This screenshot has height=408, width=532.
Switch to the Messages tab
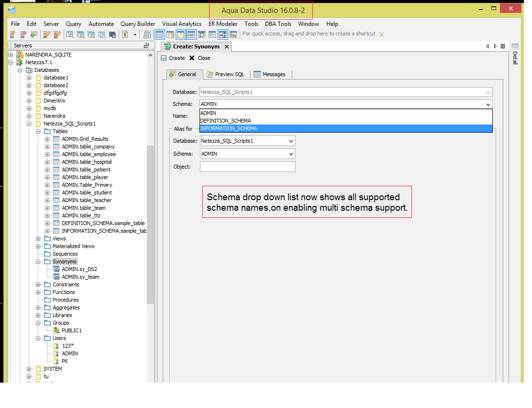270,74
